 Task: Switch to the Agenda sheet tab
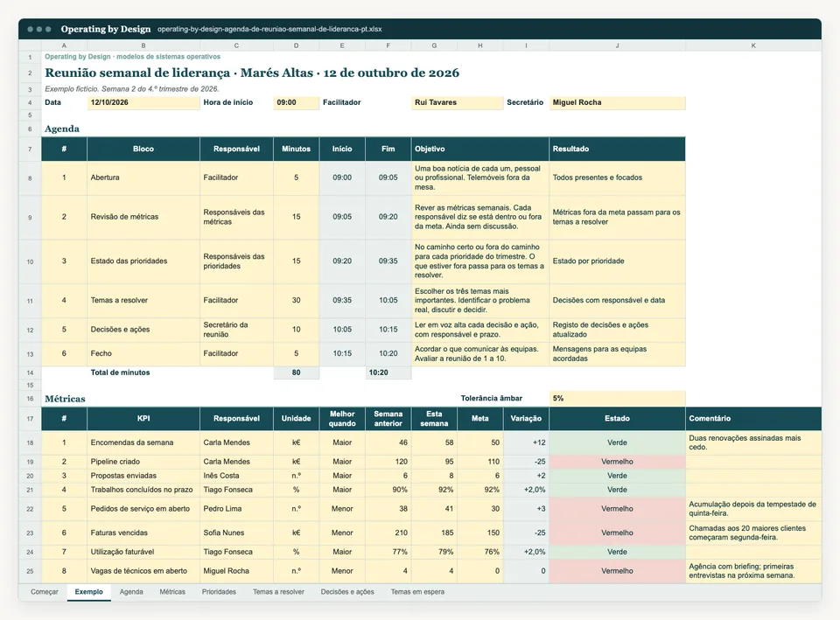tap(131, 592)
